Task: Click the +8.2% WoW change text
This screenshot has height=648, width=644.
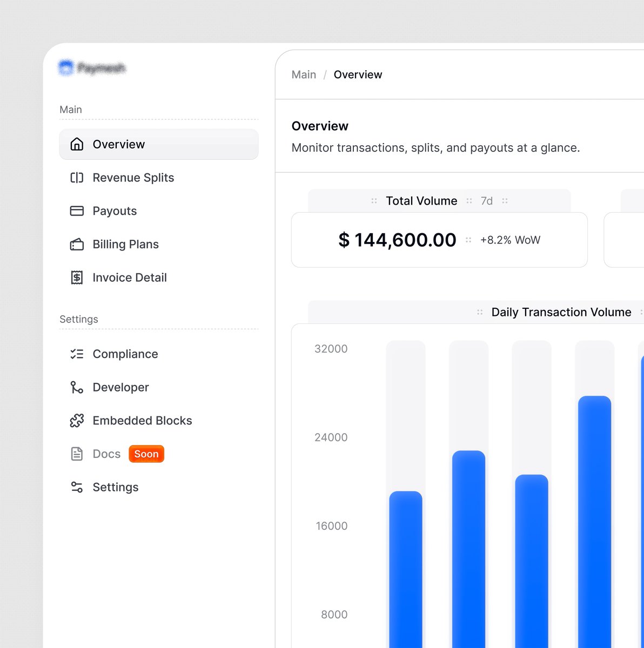Action: tap(510, 240)
